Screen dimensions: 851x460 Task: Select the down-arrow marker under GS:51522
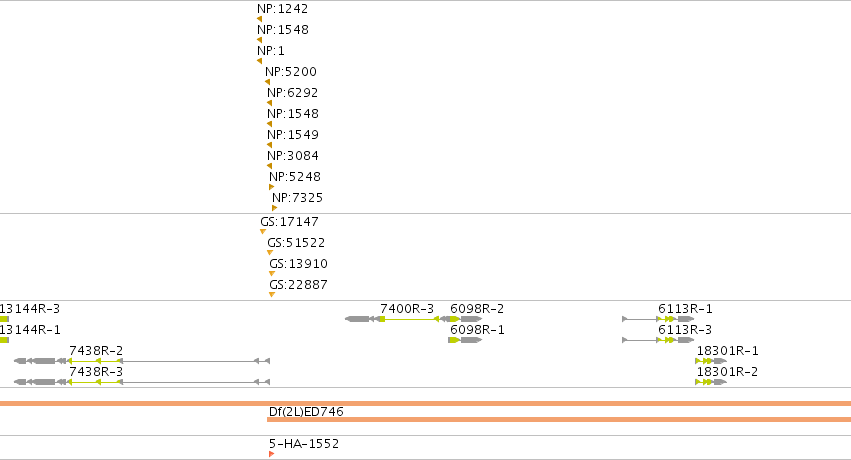coord(270,253)
